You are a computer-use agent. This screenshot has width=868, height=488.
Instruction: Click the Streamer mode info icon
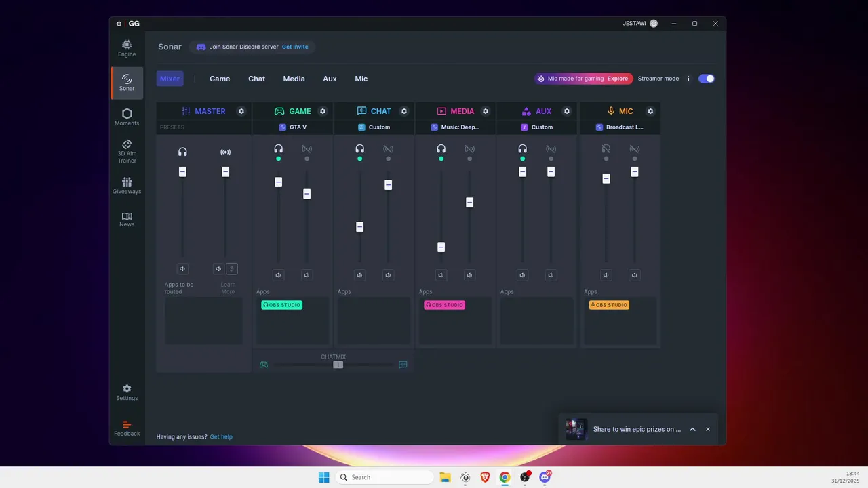[x=688, y=79]
